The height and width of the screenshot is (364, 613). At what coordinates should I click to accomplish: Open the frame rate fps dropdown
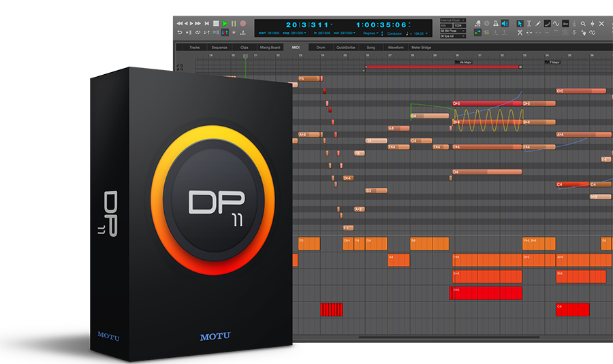(x=453, y=36)
